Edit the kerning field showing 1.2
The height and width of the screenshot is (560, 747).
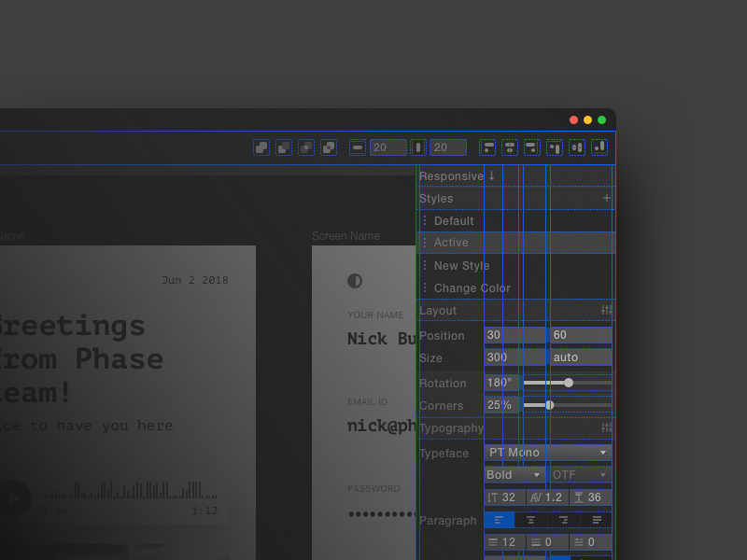pos(547,497)
